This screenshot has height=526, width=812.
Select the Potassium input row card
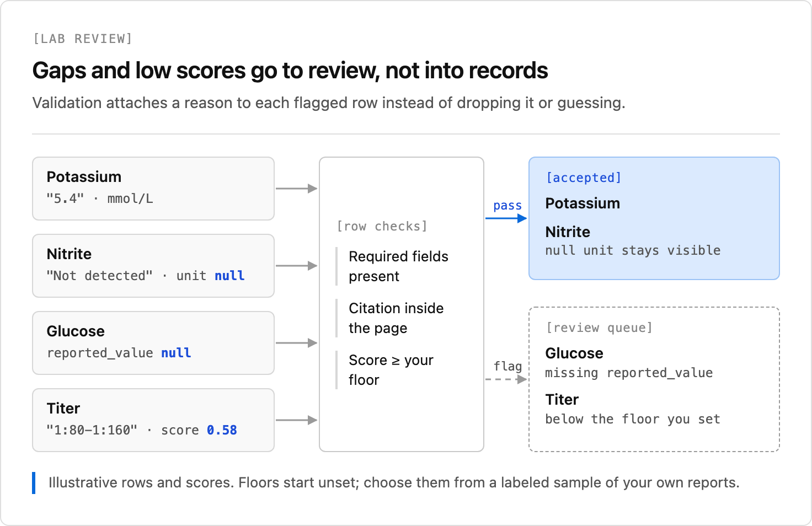(x=153, y=189)
